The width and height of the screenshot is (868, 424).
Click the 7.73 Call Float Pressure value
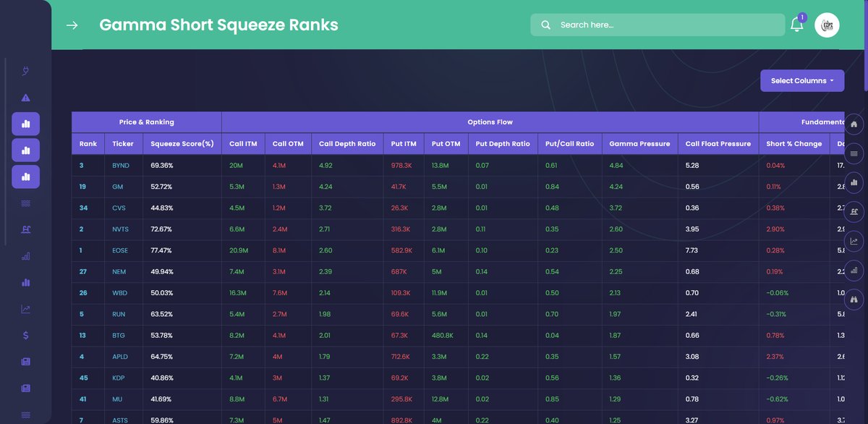tap(692, 250)
